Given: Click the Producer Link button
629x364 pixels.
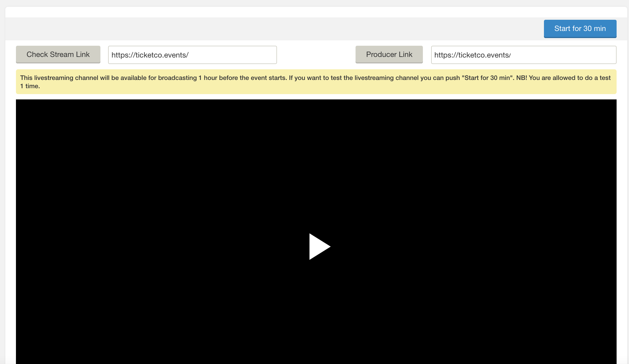Looking at the screenshot, I should (389, 55).
